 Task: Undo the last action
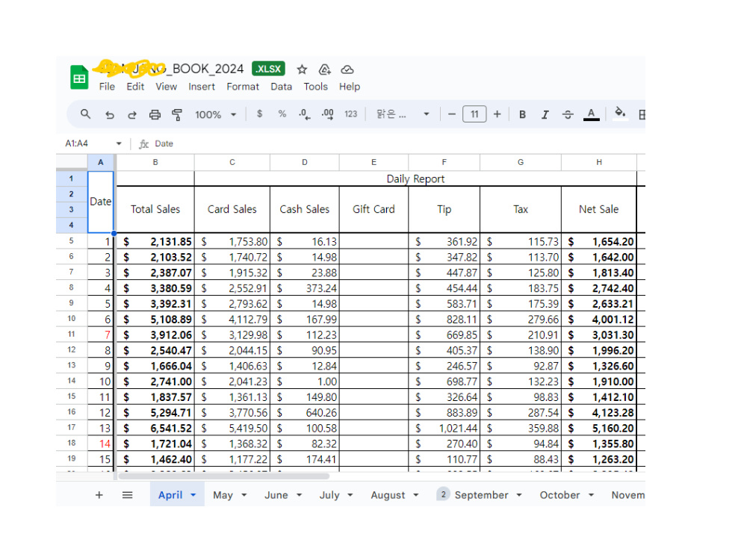pyautogui.click(x=110, y=114)
